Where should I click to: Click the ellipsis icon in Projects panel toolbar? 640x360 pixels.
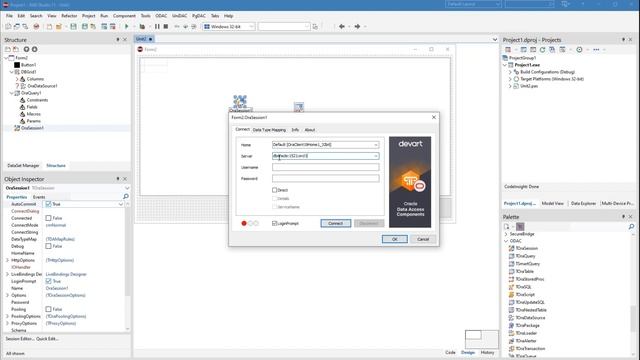(596, 50)
